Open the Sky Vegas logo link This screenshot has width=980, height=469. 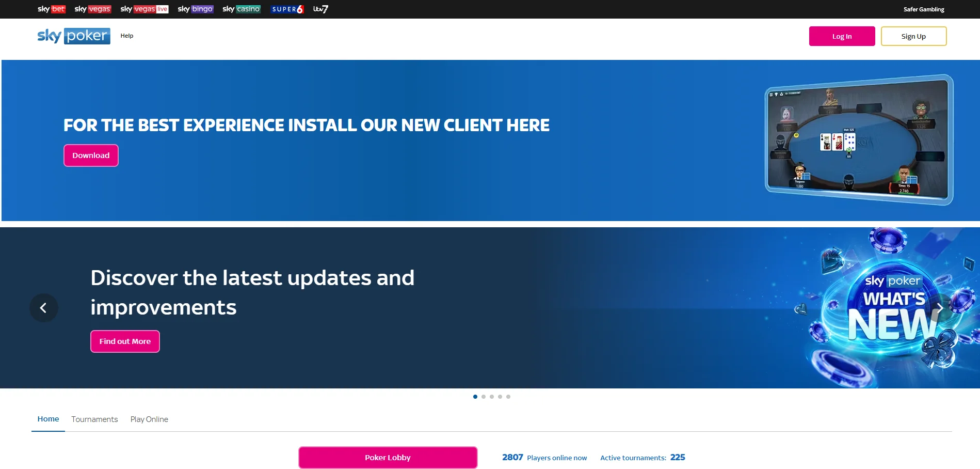93,9
